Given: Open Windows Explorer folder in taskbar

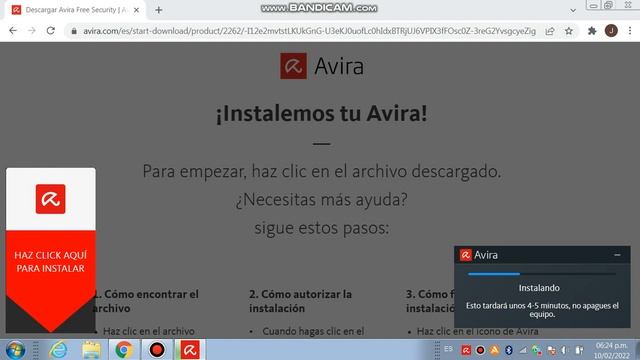Looking at the screenshot, I should tap(91, 350).
